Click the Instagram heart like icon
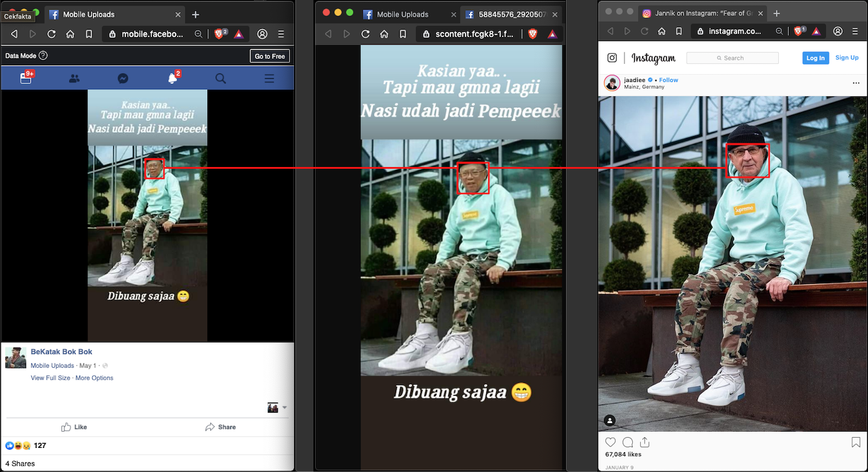 coord(611,442)
